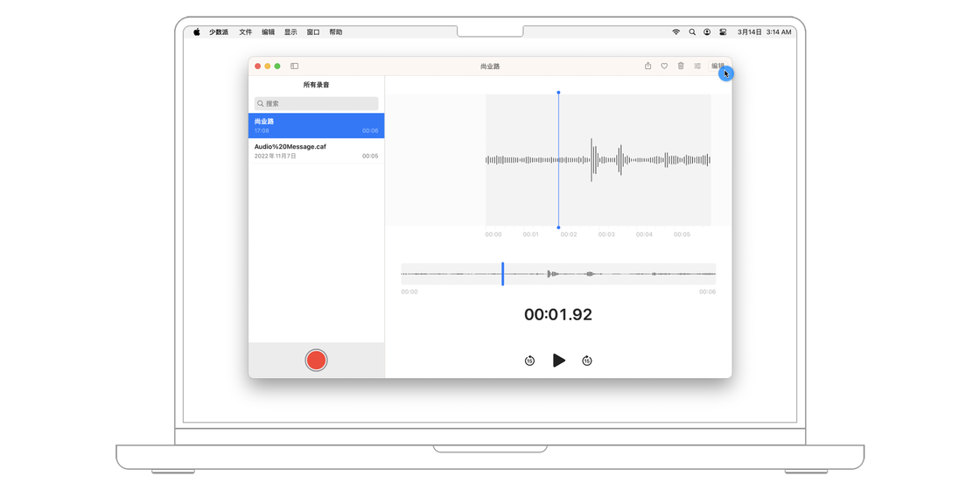
Task: Minimize the window with the yellow button
Action: [x=268, y=66]
